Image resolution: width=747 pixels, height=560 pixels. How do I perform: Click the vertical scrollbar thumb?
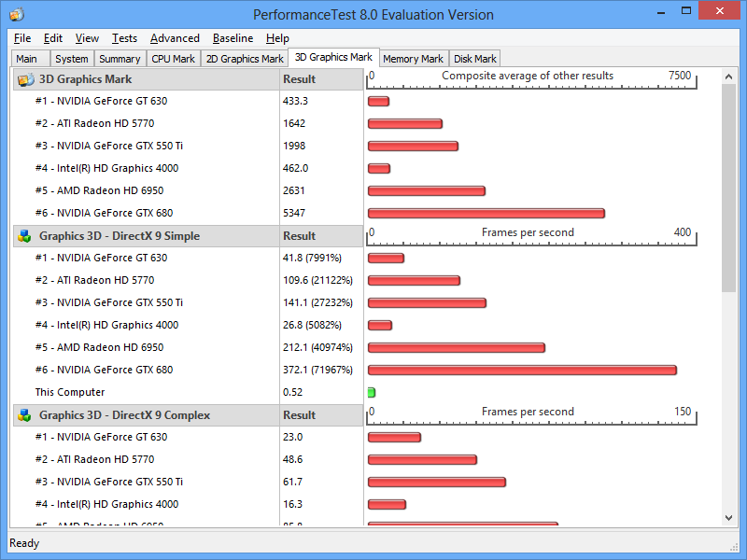(x=728, y=188)
